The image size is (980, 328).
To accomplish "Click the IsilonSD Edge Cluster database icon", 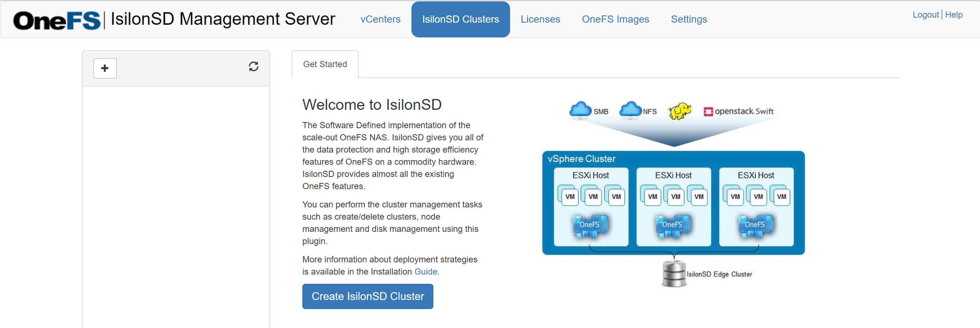I will [674, 274].
